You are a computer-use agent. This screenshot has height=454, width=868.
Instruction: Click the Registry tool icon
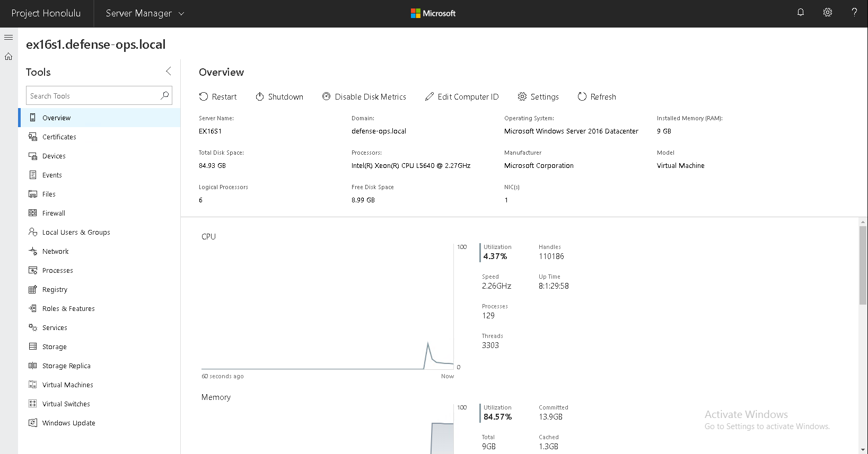[x=33, y=289]
